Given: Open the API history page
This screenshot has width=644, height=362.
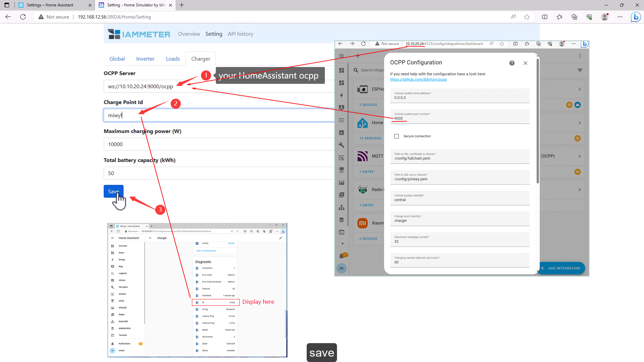Looking at the screenshot, I should click(x=240, y=34).
